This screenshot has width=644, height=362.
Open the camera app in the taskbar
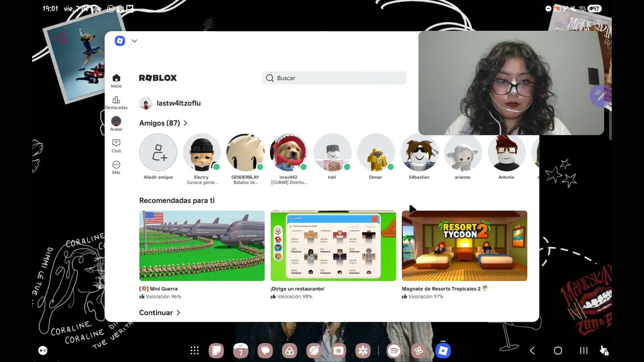[339, 350]
